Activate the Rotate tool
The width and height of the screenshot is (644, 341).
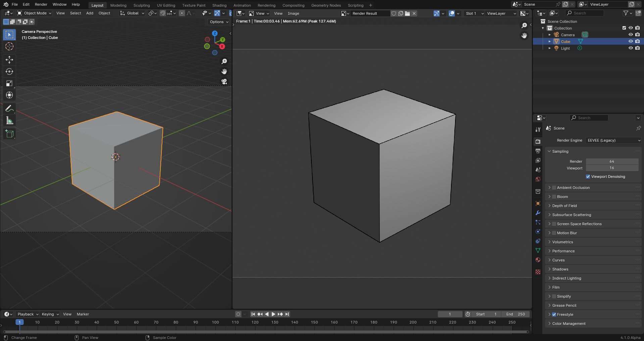9,71
